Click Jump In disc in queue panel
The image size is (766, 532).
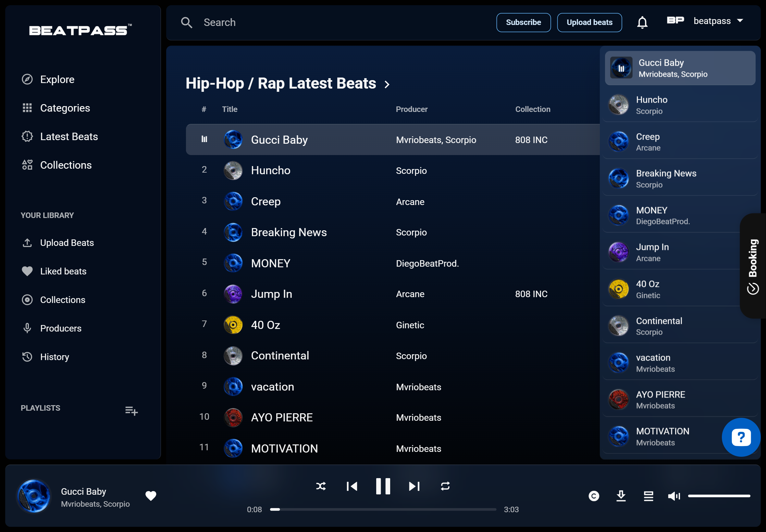tap(619, 252)
